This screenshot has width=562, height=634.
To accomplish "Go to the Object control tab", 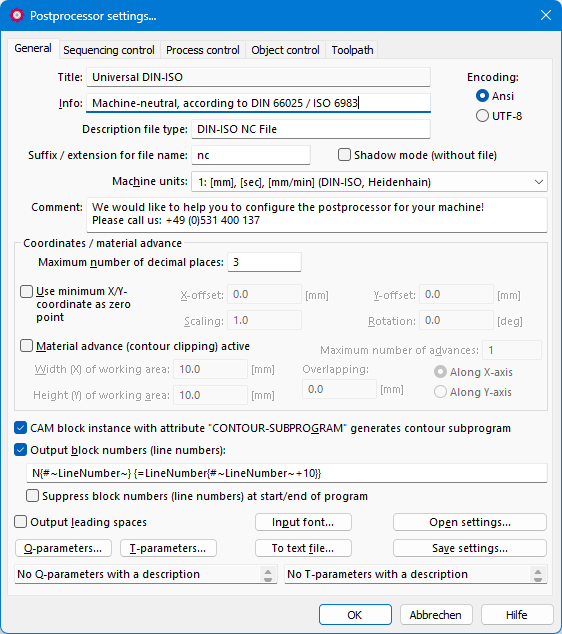I will pyautogui.click(x=285, y=50).
